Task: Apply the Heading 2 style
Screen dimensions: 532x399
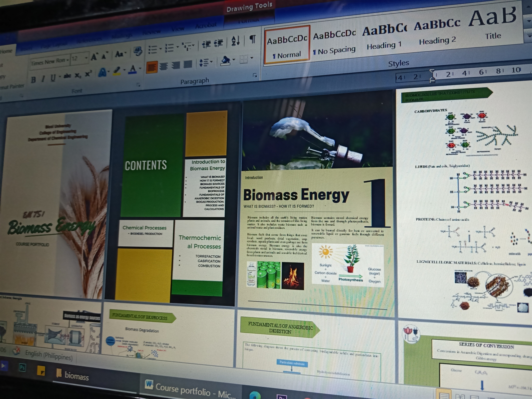Action: (437, 32)
